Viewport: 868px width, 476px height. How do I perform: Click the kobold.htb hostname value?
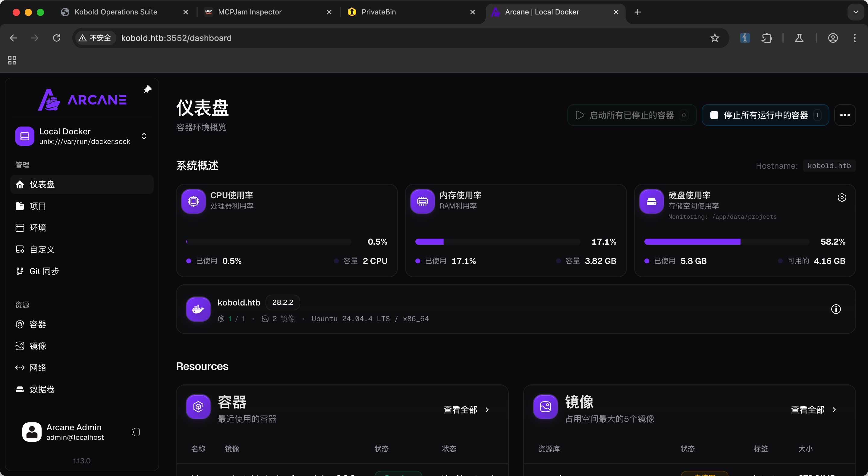(829, 166)
